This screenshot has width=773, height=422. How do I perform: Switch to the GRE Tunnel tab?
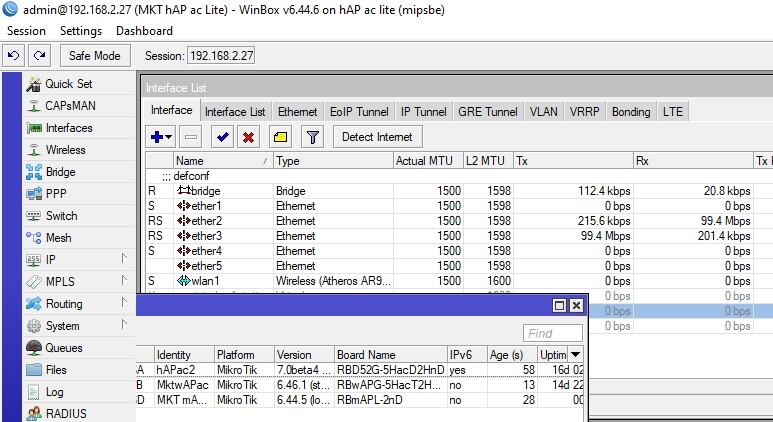click(488, 112)
